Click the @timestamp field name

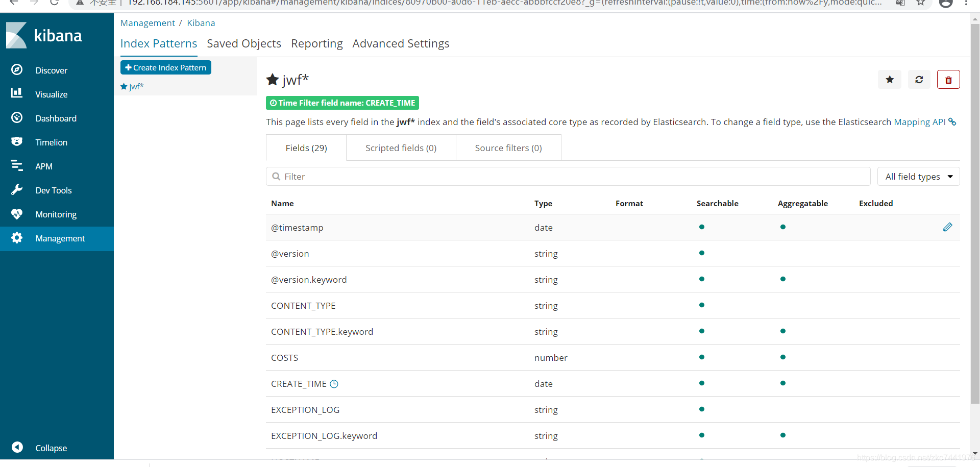pos(297,228)
